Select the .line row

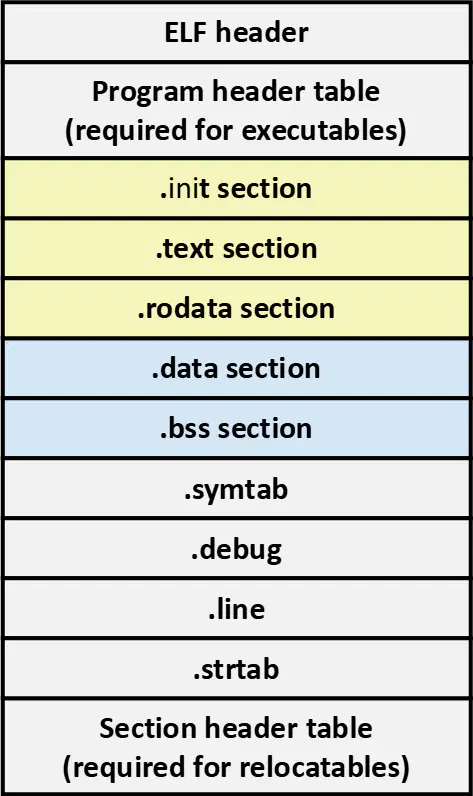point(236,608)
